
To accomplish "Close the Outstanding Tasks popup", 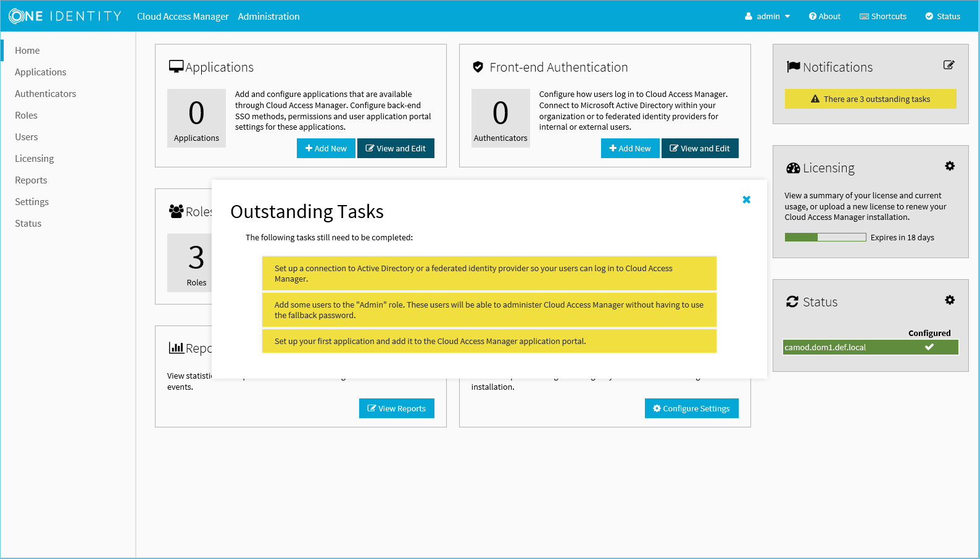I will click(747, 200).
